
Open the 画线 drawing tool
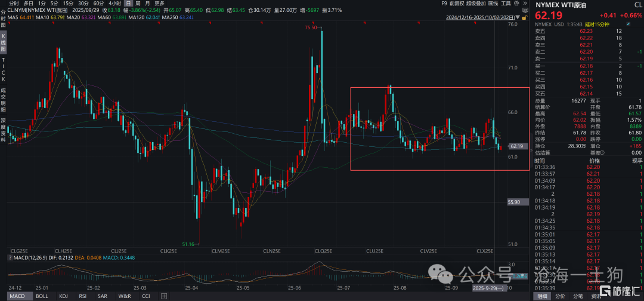pos(493,3)
